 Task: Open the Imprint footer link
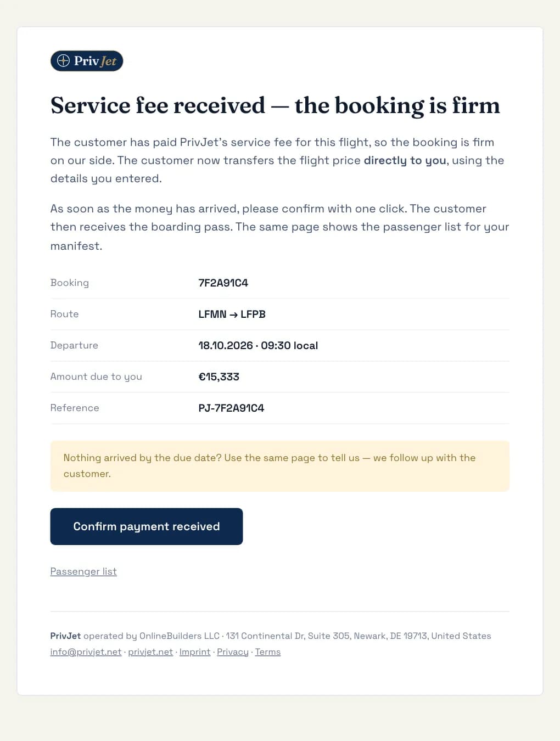[x=195, y=652]
